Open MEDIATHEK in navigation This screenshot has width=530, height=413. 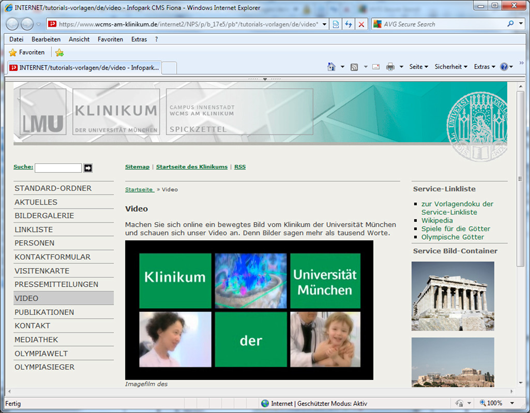[x=64, y=340]
